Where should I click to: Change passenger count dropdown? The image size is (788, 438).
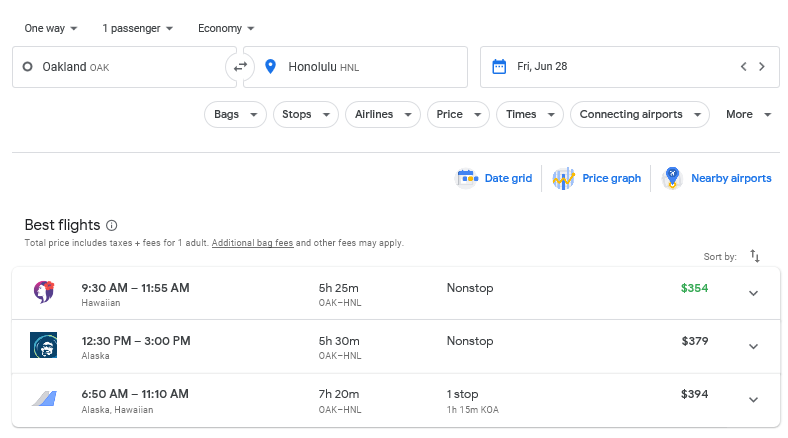click(137, 28)
